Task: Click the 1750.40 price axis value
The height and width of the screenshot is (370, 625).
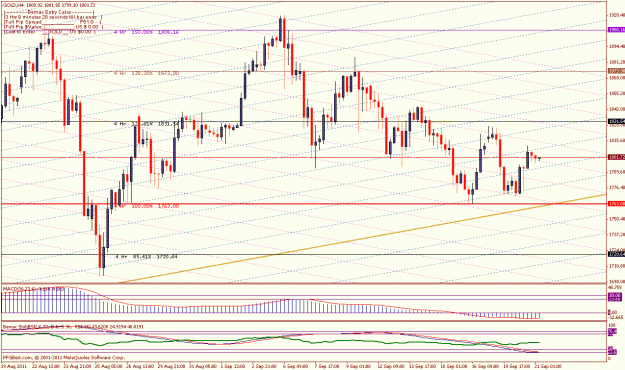Action: (x=617, y=219)
